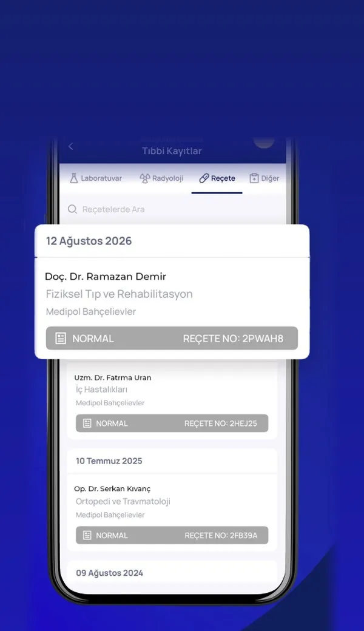Open prescription RECETE NO: 2PWAH8
364x631 pixels.
click(172, 338)
